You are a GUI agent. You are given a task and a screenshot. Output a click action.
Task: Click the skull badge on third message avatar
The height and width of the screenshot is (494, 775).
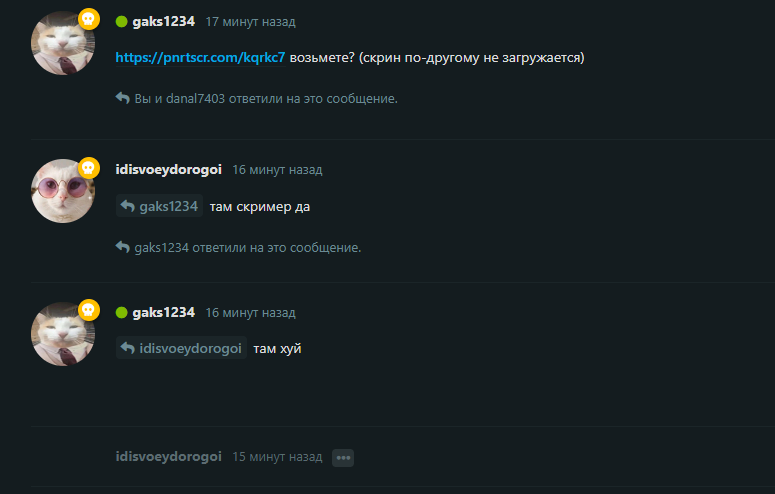click(x=89, y=310)
